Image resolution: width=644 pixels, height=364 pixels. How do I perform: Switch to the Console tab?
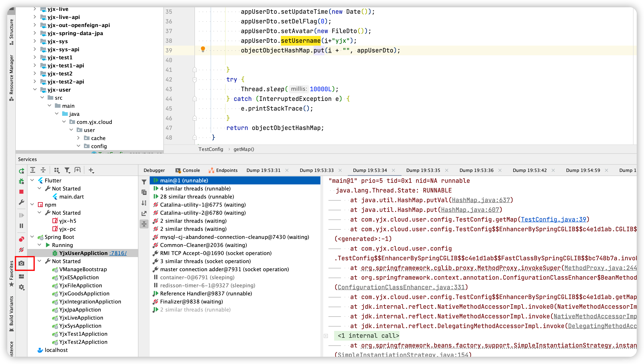[x=188, y=170]
